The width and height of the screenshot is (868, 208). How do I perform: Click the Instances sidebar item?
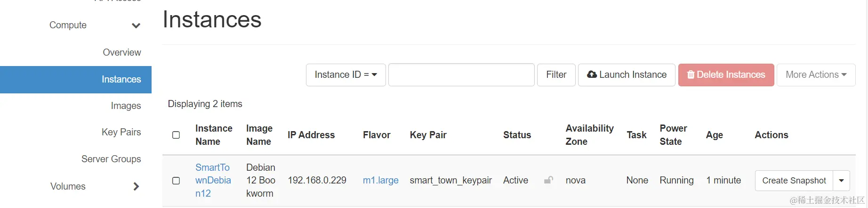(x=121, y=79)
